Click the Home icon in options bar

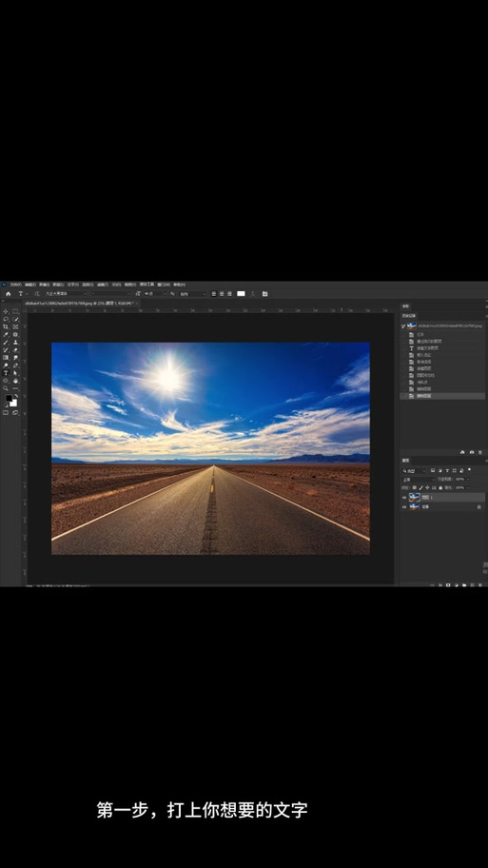tap(9, 294)
